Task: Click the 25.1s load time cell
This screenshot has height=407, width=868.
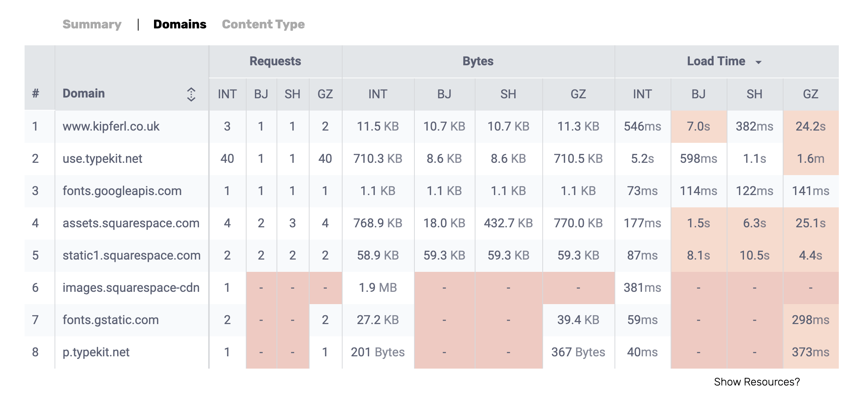Action: tap(811, 223)
